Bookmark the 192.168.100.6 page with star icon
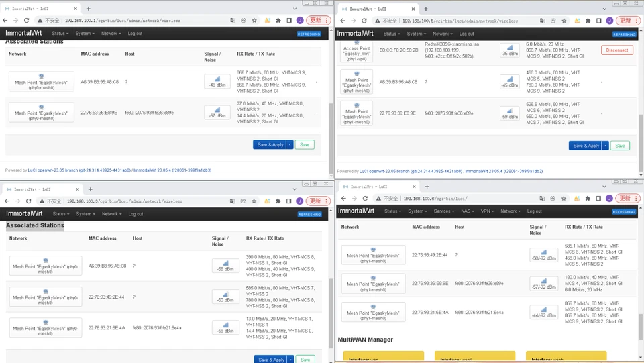644x363 pixels. coord(563,199)
